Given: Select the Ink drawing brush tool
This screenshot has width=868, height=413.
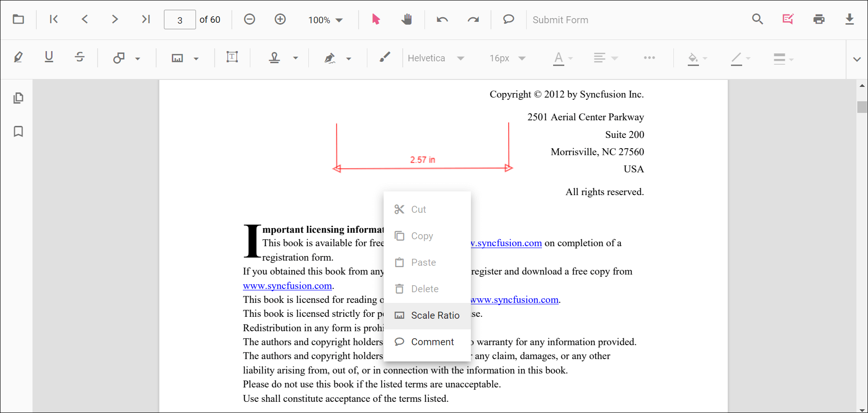Looking at the screenshot, I should [x=385, y=58].
